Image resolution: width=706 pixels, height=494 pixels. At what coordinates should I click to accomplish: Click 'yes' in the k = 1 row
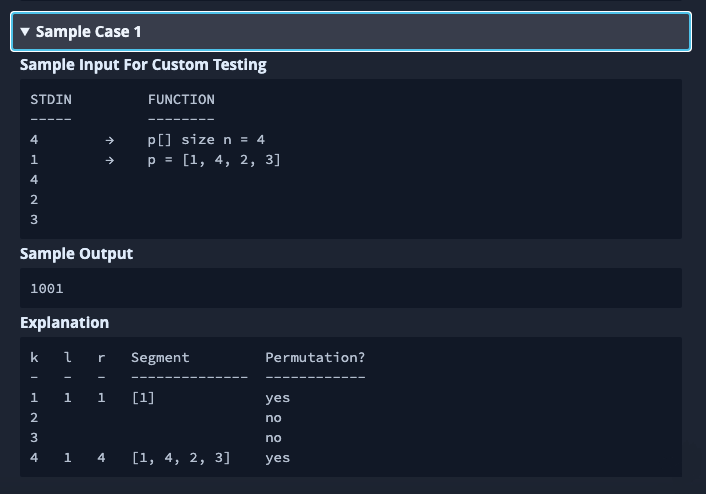tap(277, 398)
